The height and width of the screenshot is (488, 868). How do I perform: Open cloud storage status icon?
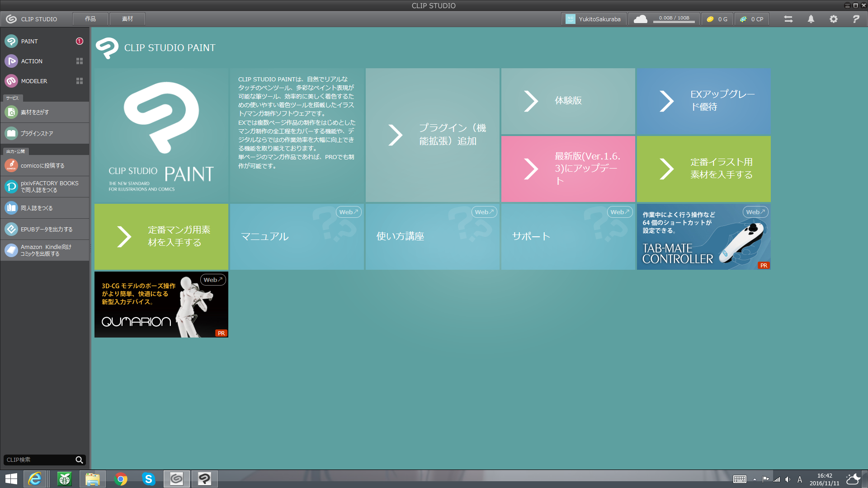coord(640,19)
